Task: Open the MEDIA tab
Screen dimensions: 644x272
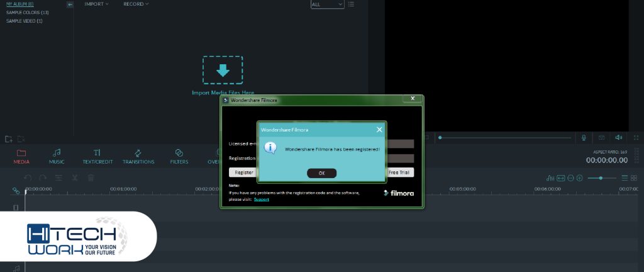Action: click(x=21, y=157)
